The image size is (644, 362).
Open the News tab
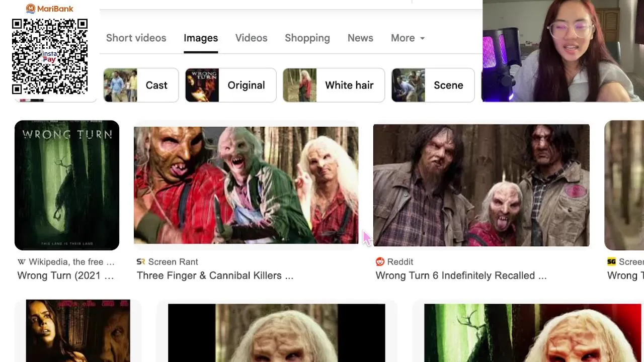click(360, 38)
